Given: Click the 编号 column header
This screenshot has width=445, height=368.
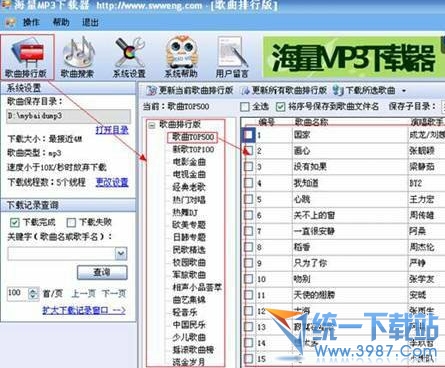Looking at the screenshot, I should pos(267,122).
